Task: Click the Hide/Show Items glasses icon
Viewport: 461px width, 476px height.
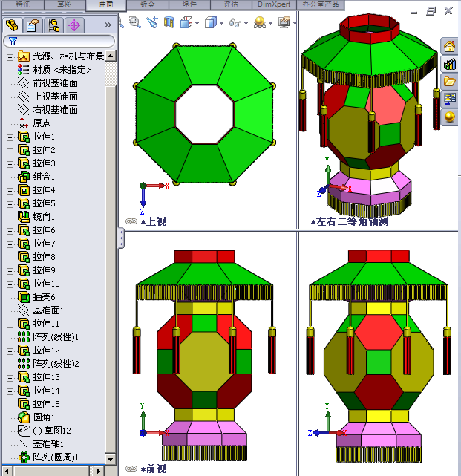Action: (235, 22)
